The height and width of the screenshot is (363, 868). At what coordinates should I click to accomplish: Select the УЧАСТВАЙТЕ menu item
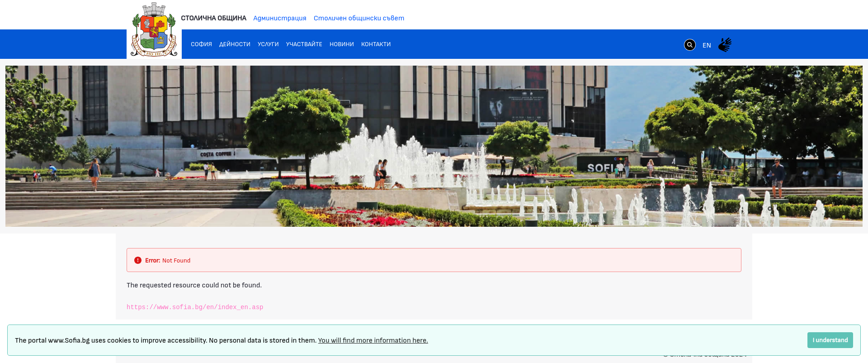[304, 44]
